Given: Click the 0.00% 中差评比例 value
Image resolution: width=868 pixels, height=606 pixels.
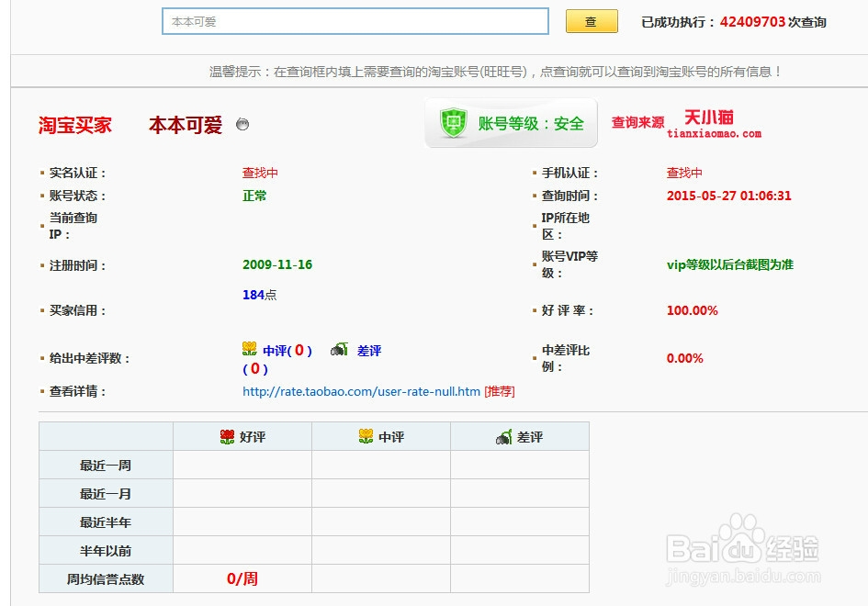Looking at the screenshot, I should [x=685, y=359].
